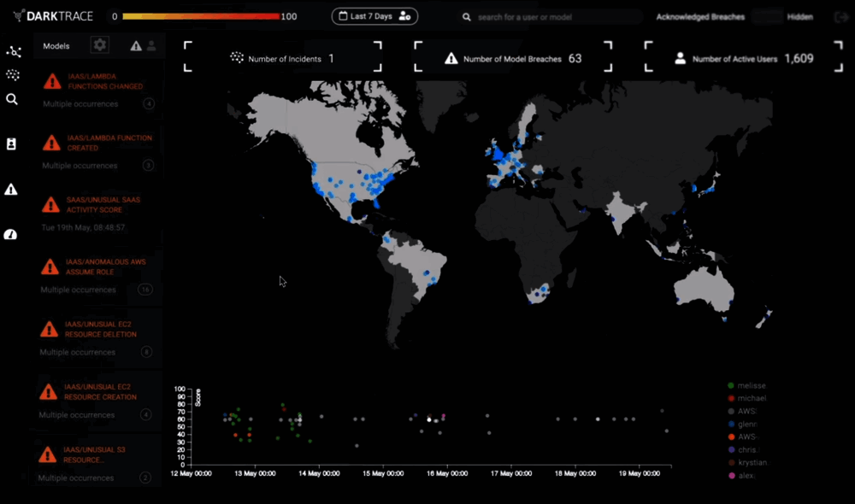
Task: Open the user profiles icon in the sidebar
Action: click(11, 144)
